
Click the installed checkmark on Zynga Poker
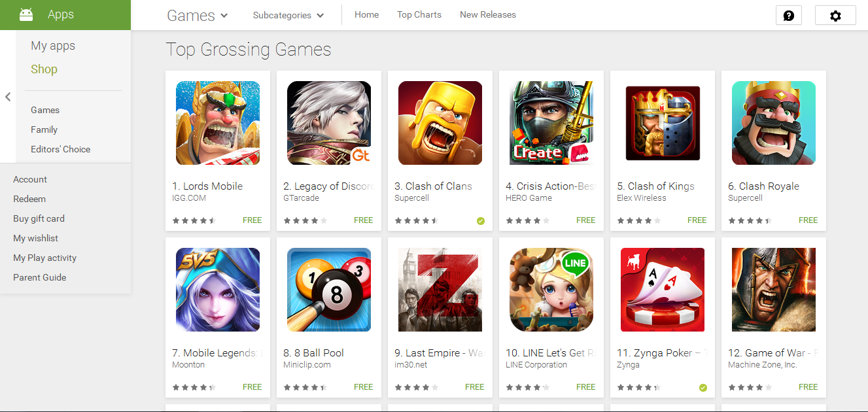click(703, 388)
